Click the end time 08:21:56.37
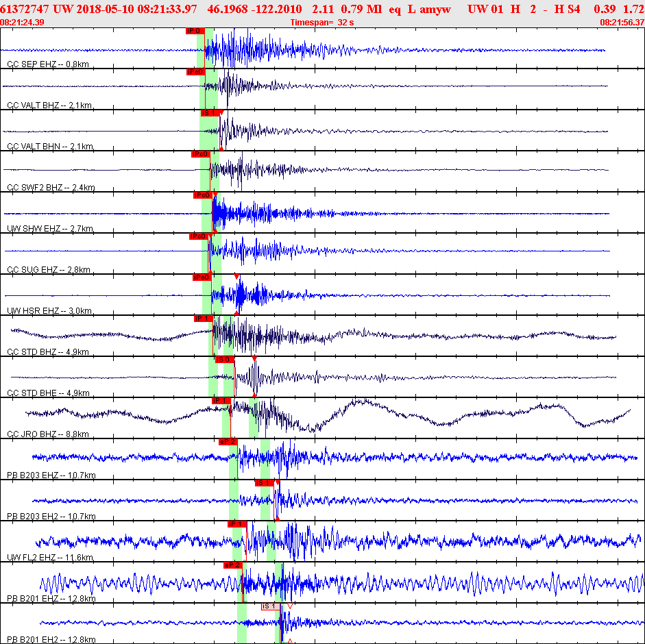 [622, 23]
